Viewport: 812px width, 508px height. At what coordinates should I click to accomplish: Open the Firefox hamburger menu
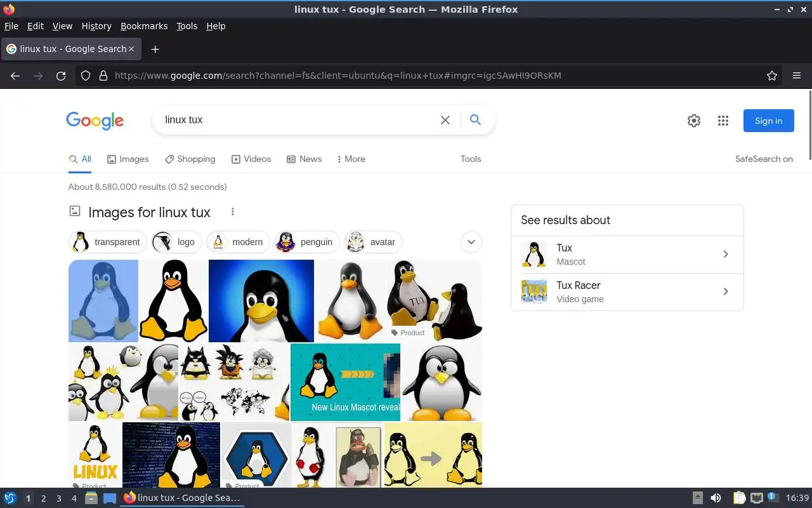[797, 76]
